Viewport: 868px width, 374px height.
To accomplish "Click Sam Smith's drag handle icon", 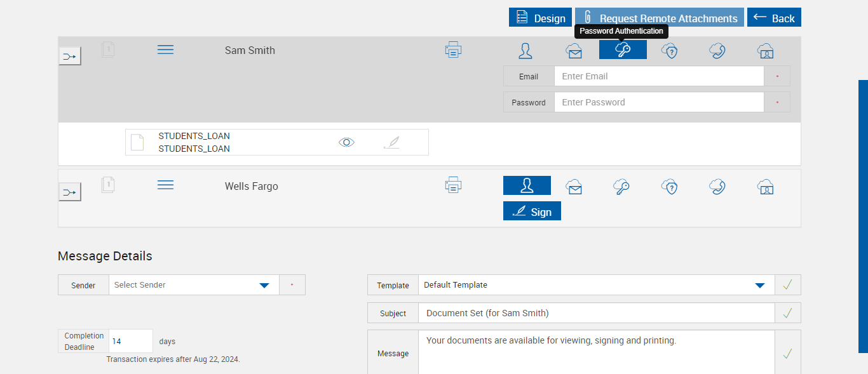I will (165, 50).
